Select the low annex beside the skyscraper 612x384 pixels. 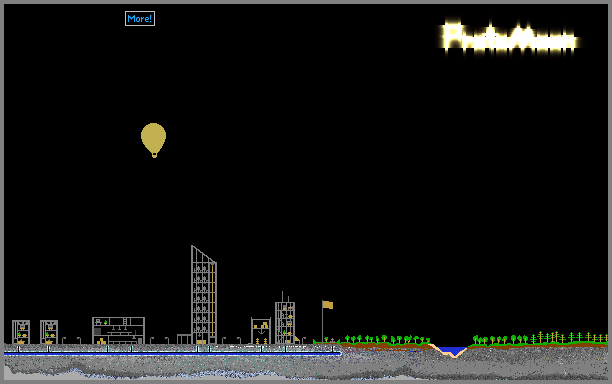click(x=184, y=339)
